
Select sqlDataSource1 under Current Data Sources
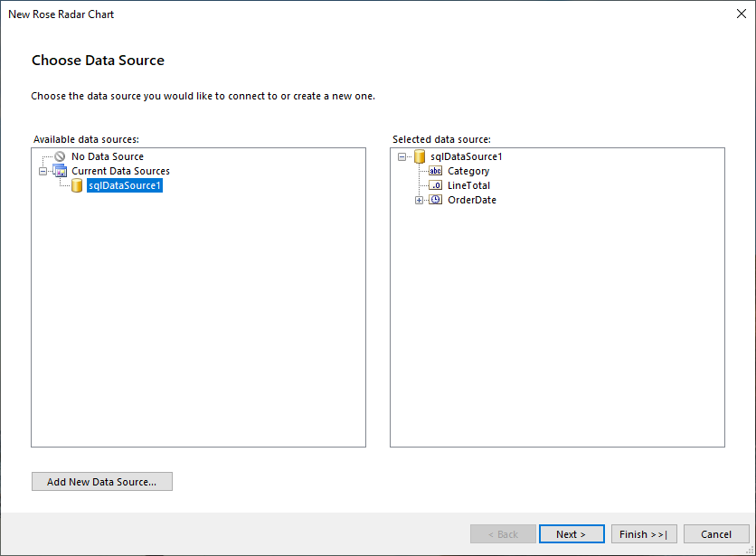[x=124, y=185]
